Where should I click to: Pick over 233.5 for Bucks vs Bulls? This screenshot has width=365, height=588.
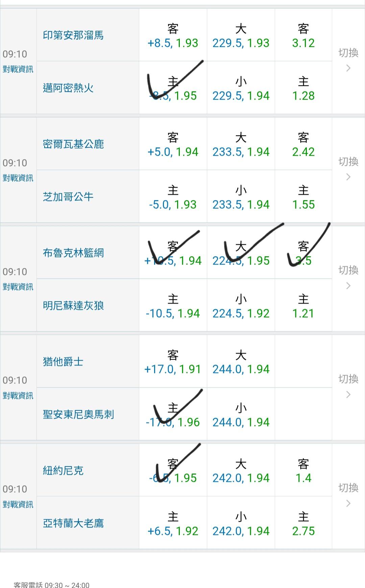(241, 145)
